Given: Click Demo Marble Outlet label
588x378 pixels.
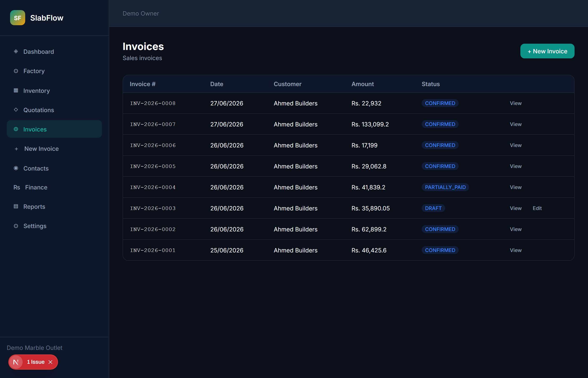Looking at the screenshot, I should tap(35, 348).
